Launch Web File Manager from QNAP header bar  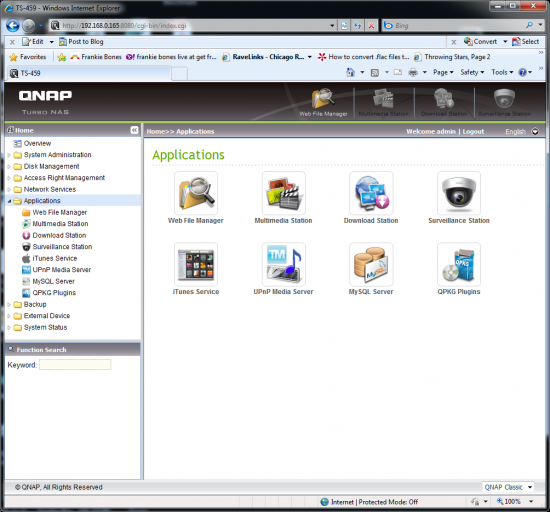(x=323, y=102)
